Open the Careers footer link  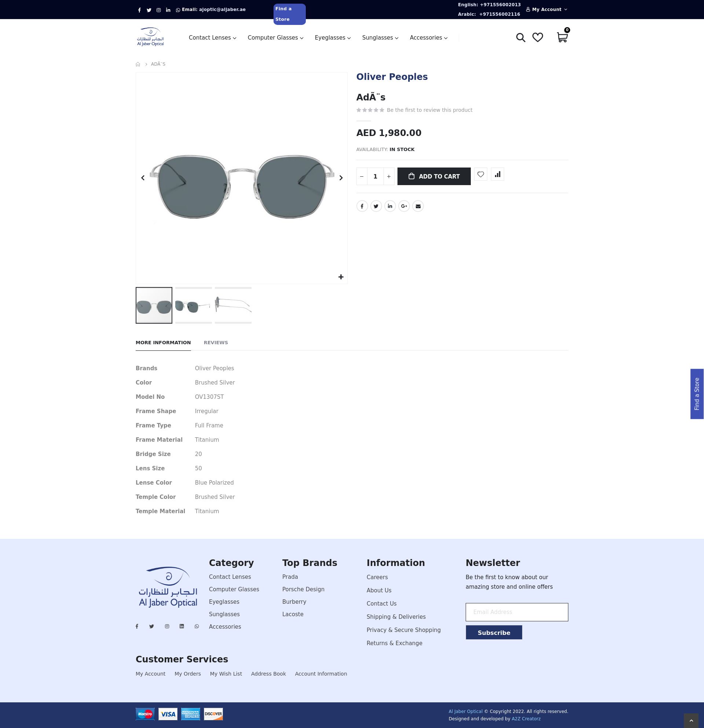pos(377,577)
